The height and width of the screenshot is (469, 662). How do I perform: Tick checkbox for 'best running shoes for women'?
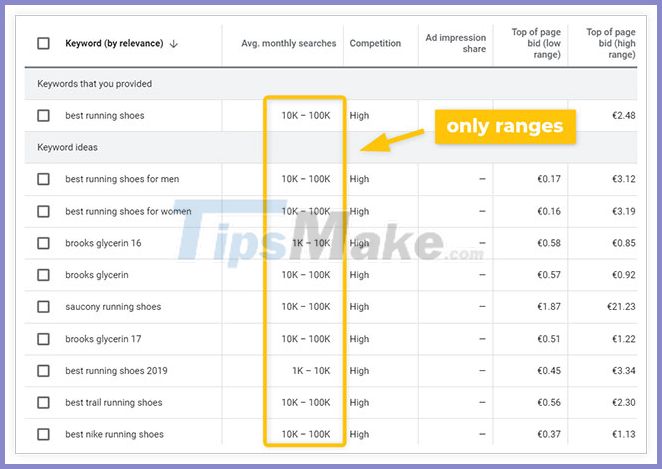click(x=43, y=211)
